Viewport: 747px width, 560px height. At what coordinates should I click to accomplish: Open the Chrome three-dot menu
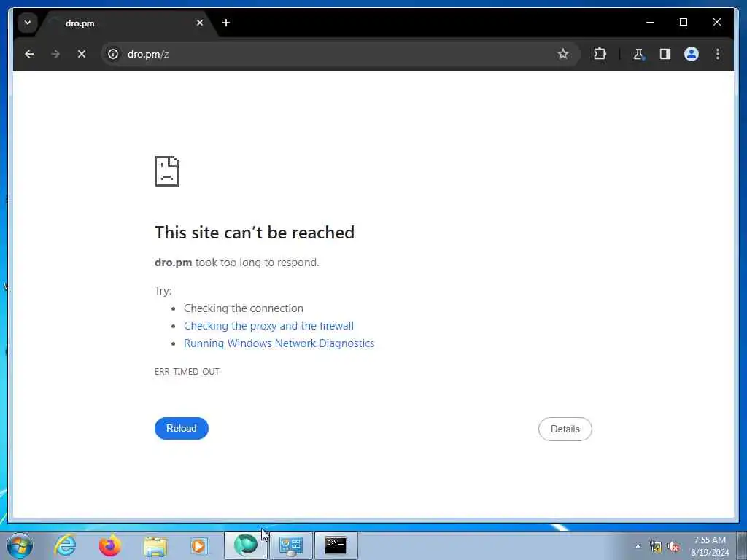pyautogui.click(x=718, y=54)
